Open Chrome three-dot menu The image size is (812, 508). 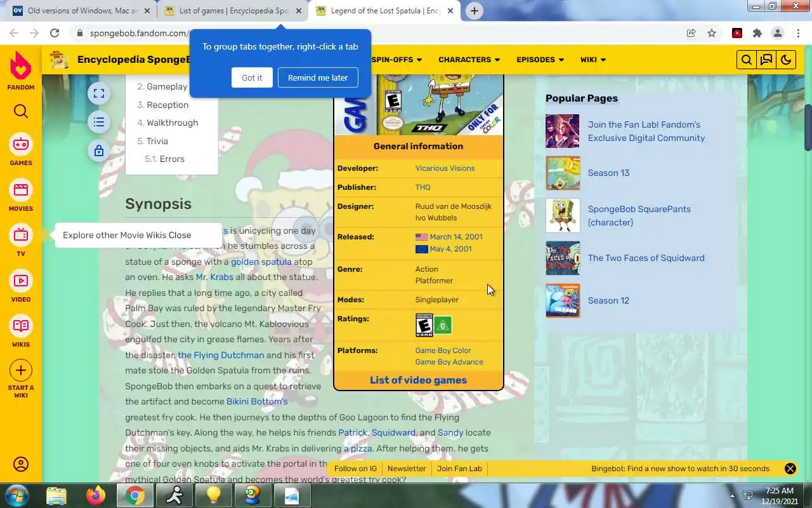(797, 33)
